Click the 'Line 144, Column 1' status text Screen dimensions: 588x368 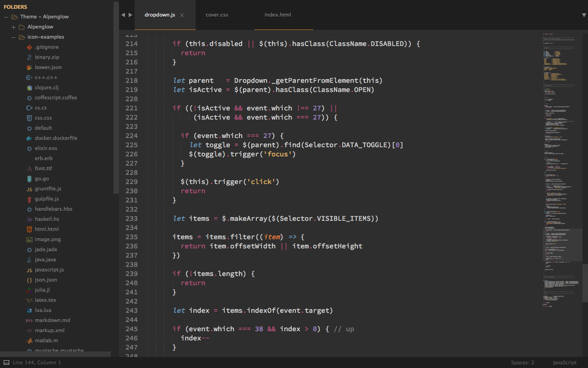pyautogui.click(x=37, y=362)
